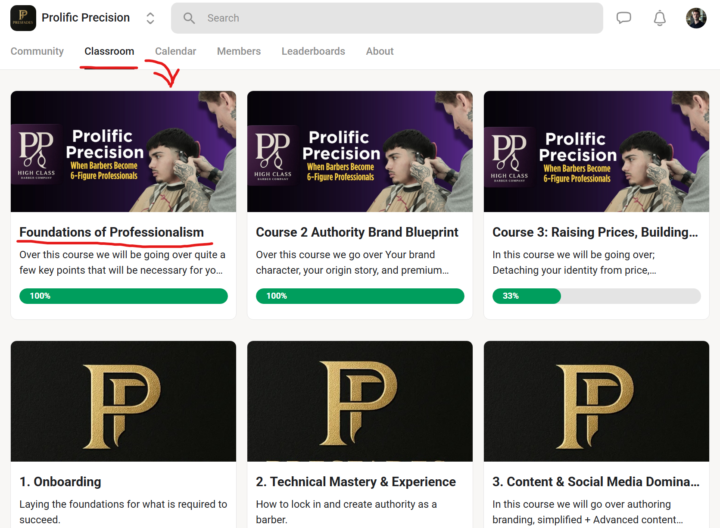Click the search magnifier icon
Image resolution: width=720 pixels, height=528 pixels.
(x=189, y=18)
